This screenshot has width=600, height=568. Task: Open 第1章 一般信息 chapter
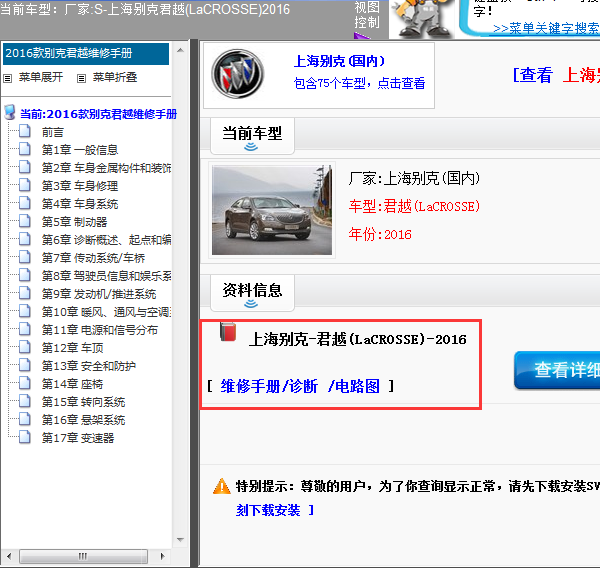click(80, 150)
